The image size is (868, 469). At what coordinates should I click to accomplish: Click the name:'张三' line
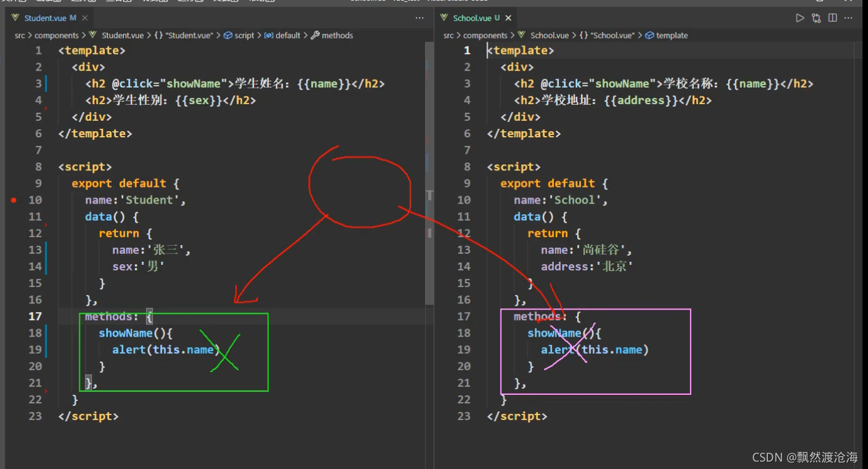(152, 250)
